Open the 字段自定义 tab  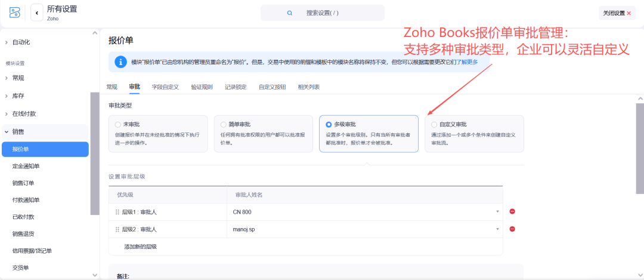coord(165,87)
